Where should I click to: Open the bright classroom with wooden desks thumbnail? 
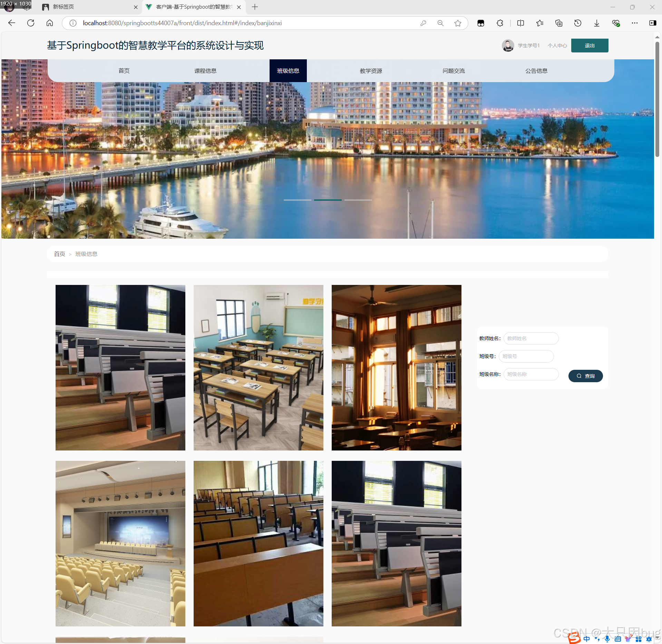click(258, 368)
